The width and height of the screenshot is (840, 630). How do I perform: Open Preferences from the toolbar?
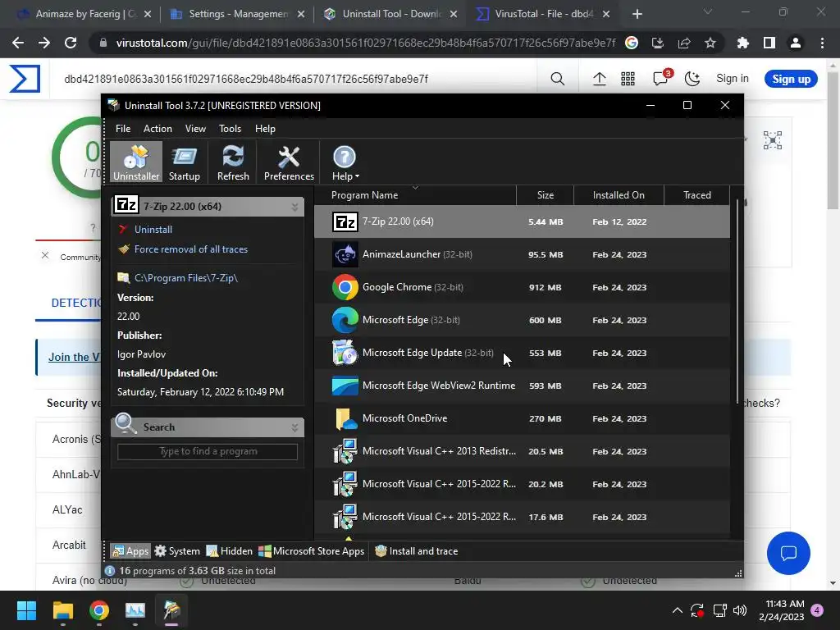point(289,162)
